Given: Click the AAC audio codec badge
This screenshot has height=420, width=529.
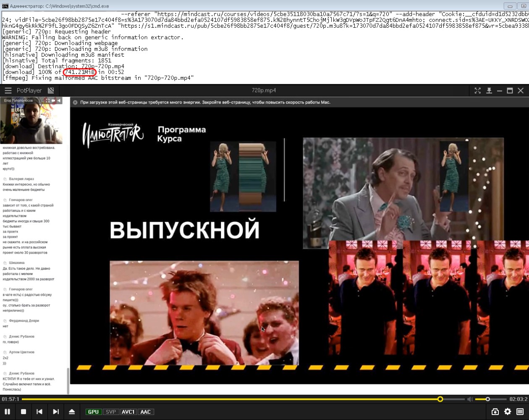Looking at the screenshot, I should coord(145,412).
